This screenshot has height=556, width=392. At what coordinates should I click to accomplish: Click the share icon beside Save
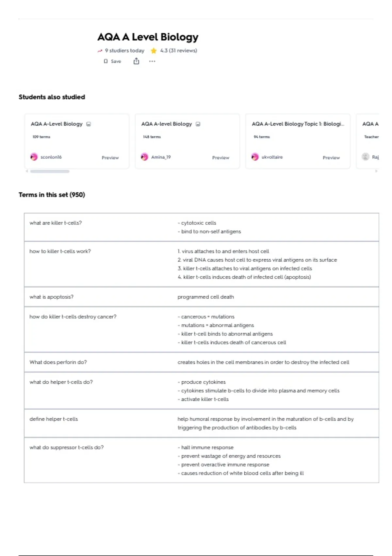point(136,61)
